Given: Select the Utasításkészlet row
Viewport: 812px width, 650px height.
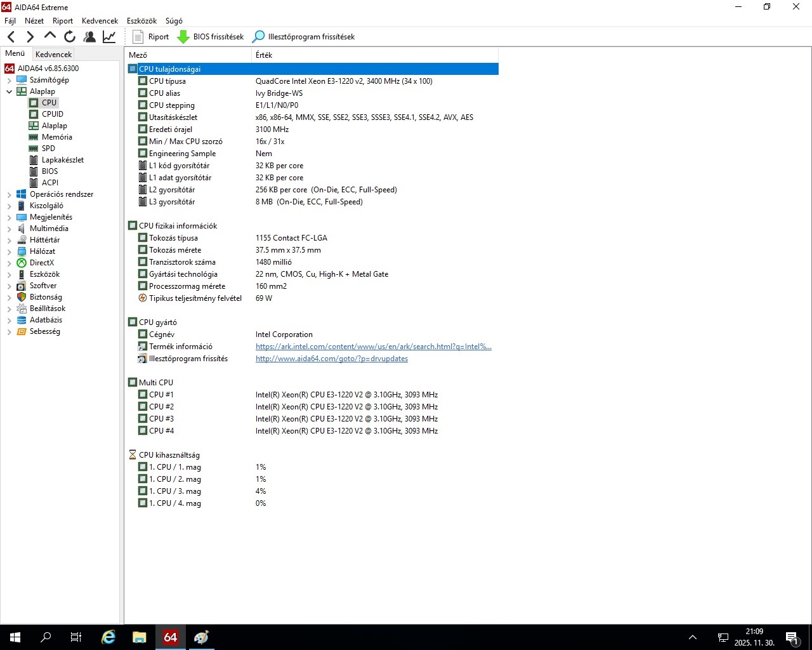Looking at the screenshot, I should click(x=312, y=117).
